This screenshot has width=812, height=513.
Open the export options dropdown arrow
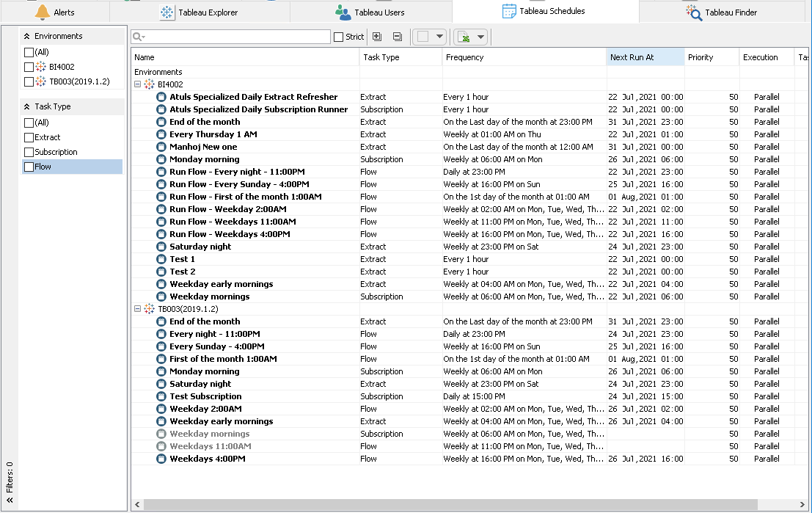(x=480, y=37)
